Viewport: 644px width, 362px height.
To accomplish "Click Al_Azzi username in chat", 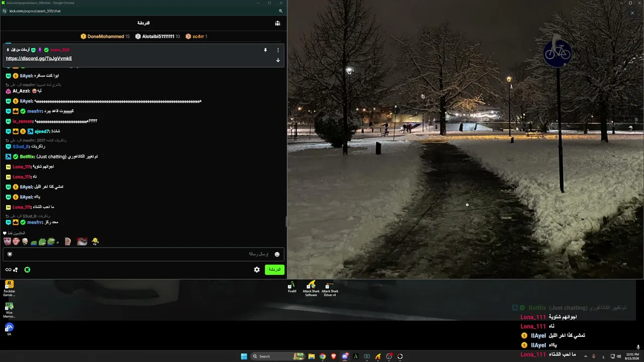I will click(21, 91).
